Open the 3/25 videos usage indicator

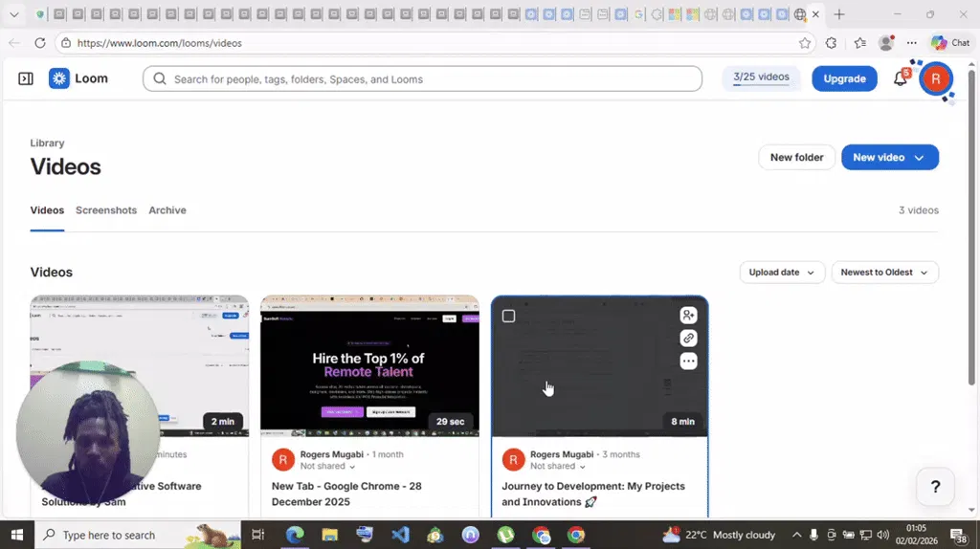761,78
